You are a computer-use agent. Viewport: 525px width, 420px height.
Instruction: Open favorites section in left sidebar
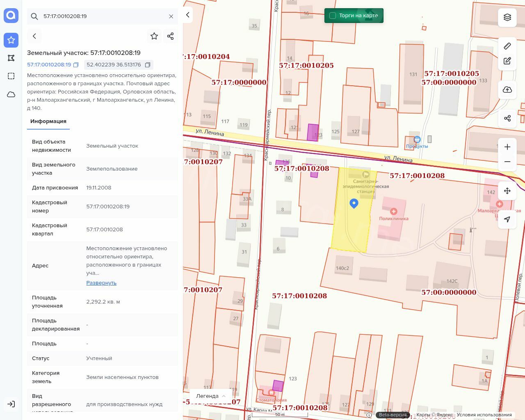pos(11,40)
